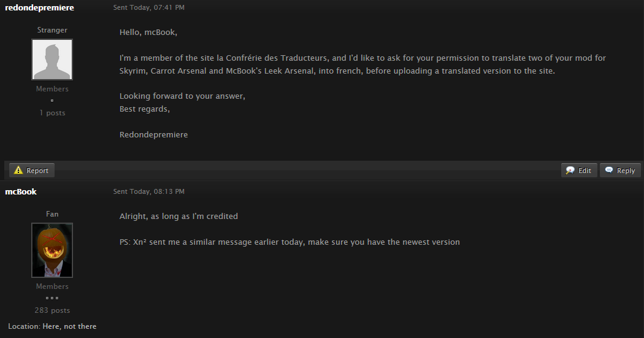This screenshot has width=644, height=338.
Task: Click the Edit button
Action: pyautogui.click(x=579, y=171)
